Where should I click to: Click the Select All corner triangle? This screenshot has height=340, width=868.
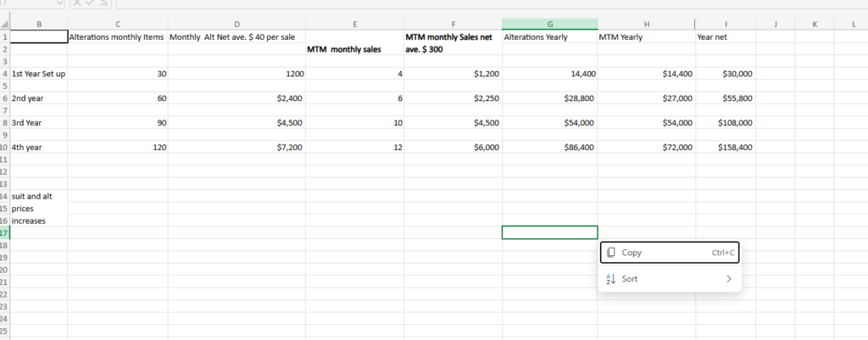pos(4,25)
